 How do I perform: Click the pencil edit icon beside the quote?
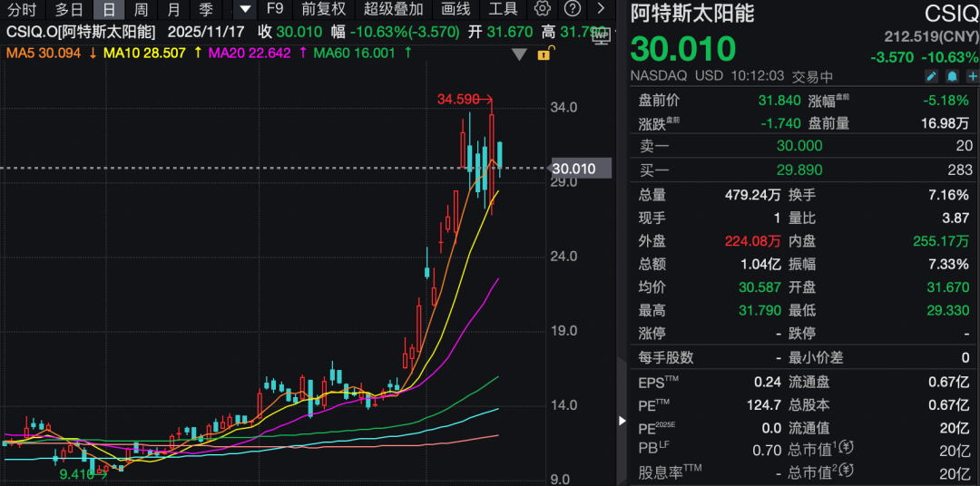pyautogui.click(x=931, y=76)
